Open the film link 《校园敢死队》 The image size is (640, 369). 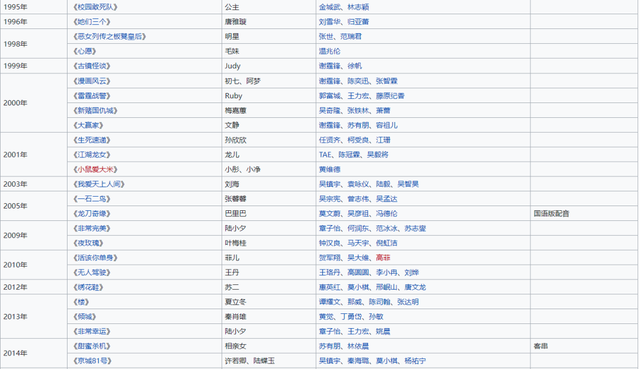(95, 7)
